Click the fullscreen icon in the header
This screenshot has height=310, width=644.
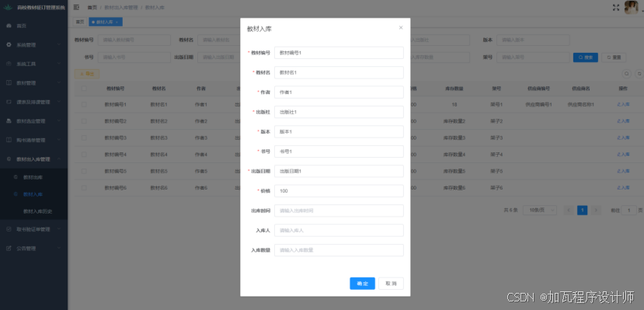click(616, 8)
